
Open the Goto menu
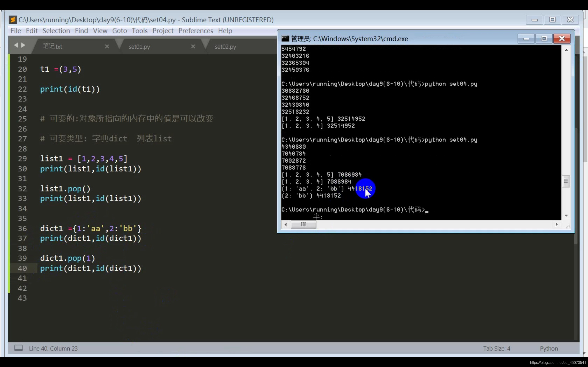point(119,31)
